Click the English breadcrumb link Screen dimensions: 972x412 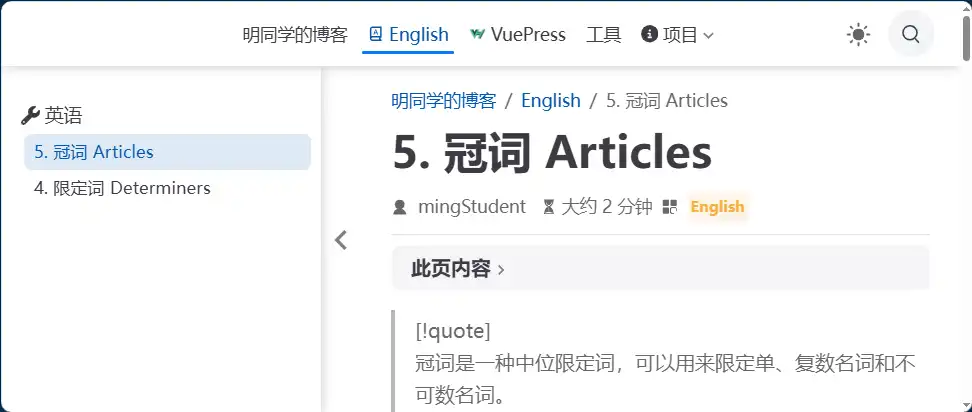(550, 101)
